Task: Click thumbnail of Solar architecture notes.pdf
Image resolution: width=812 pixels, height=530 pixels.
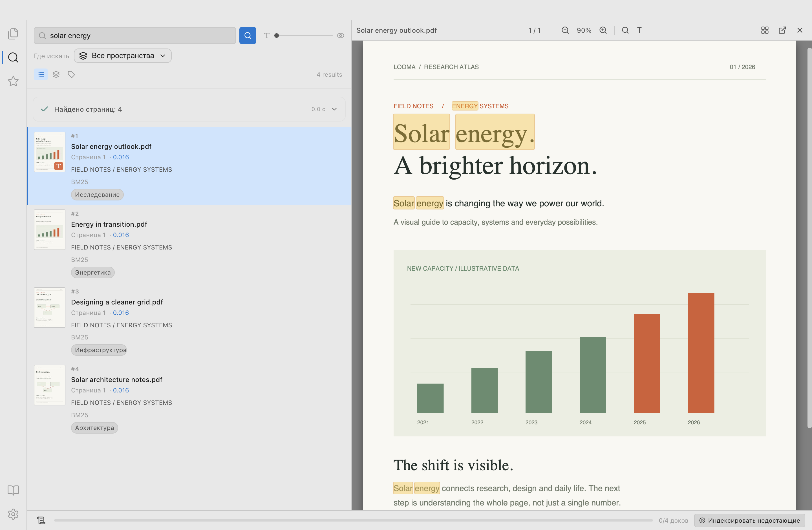Action: [49, 385]
